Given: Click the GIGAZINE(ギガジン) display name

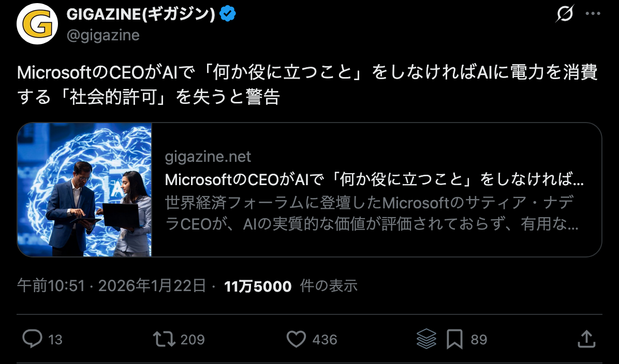Looking at the screenshot, I should pos(141,15).
